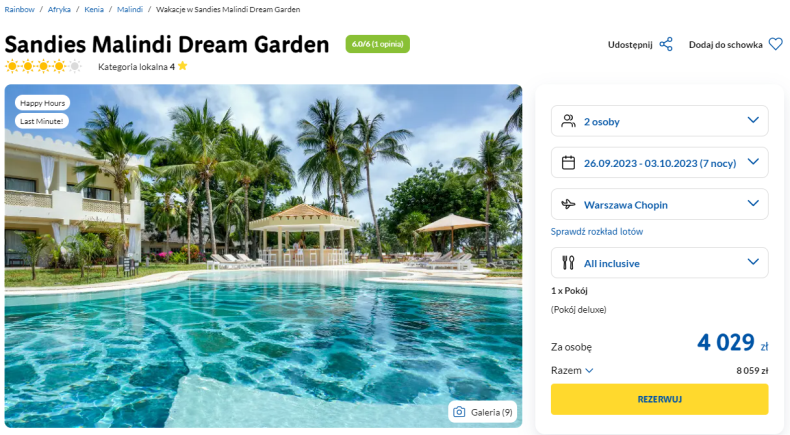Open the Malindi breadcrumb link
This screenshot has height=435, width=790.
129,9
